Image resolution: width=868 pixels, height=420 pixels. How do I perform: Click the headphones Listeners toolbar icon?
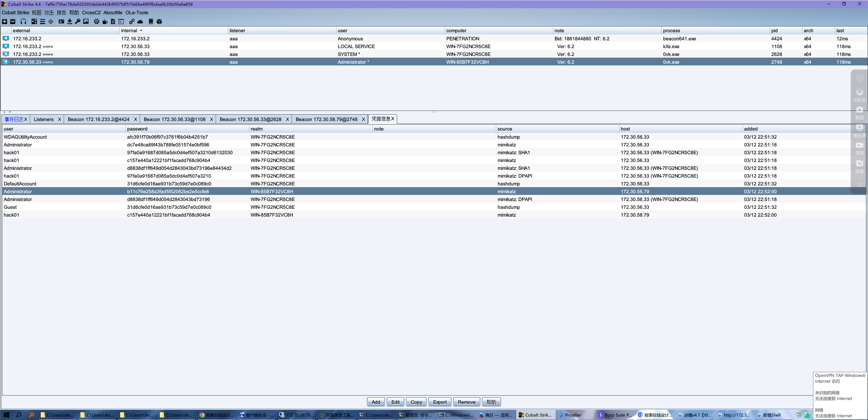tap(23, 21)
